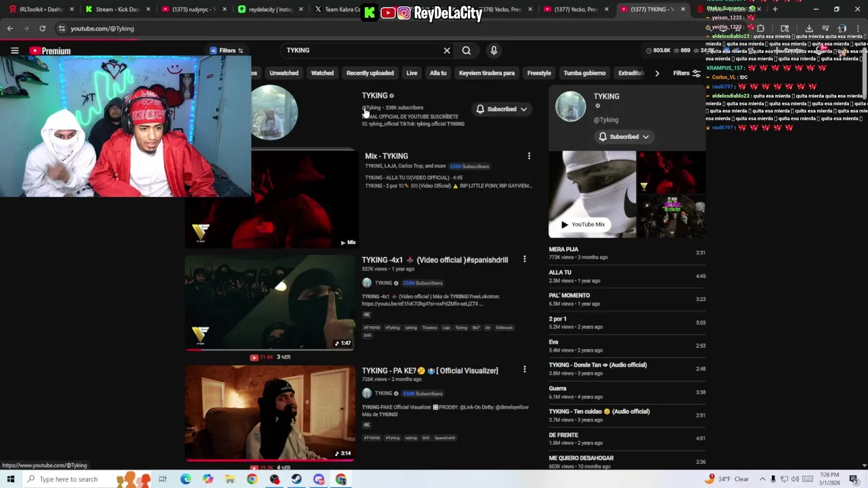
Task: Select the Unwatched filter chip
Action: [x=284, y=73]
